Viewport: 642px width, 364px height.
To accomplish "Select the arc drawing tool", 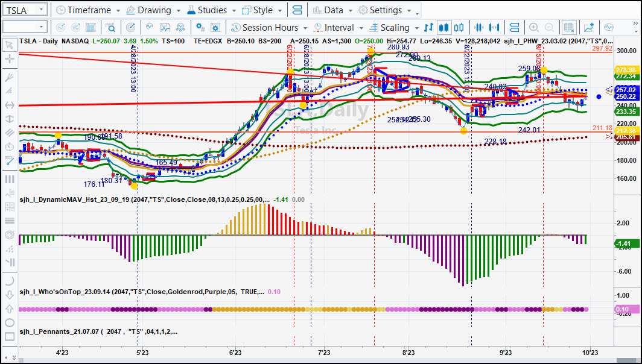I will point(10,281).
